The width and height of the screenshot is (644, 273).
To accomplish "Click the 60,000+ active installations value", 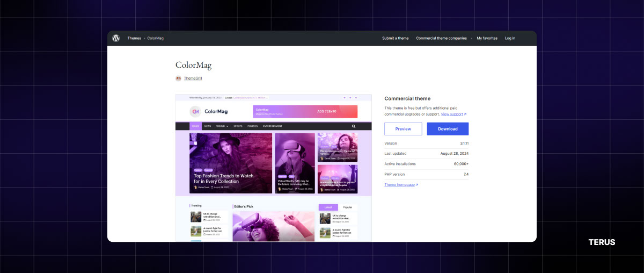I will click(x=461, y=164).
